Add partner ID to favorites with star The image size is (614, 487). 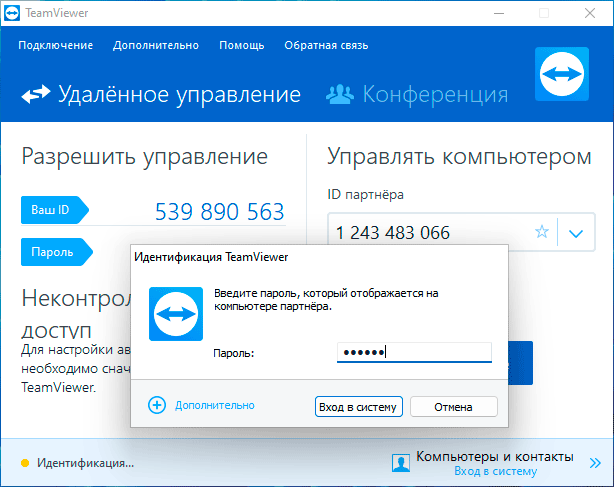click(x=542, y=232)
